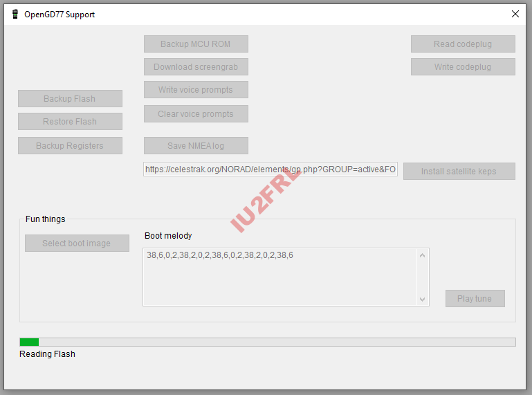This screenshot has height=395, width=532.
Task: Click the Write codeplug button
Action: pyautogui.click(x=463, y=67)
